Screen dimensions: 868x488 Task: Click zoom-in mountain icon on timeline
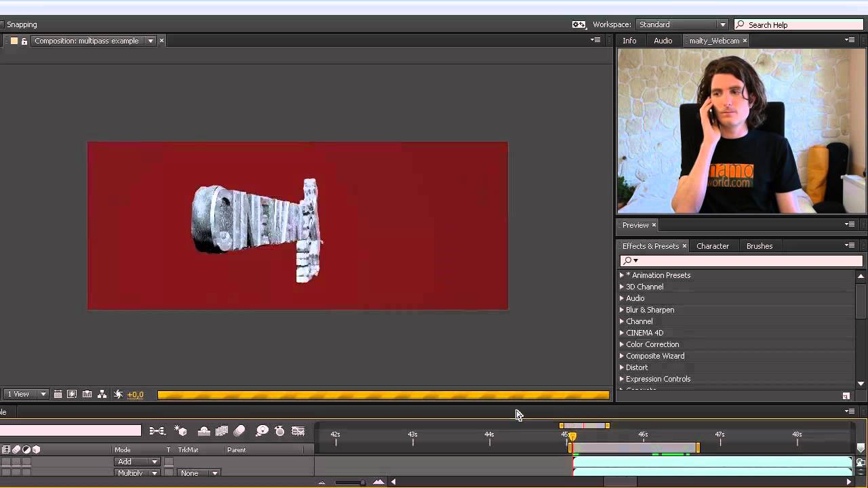[378, 482]
